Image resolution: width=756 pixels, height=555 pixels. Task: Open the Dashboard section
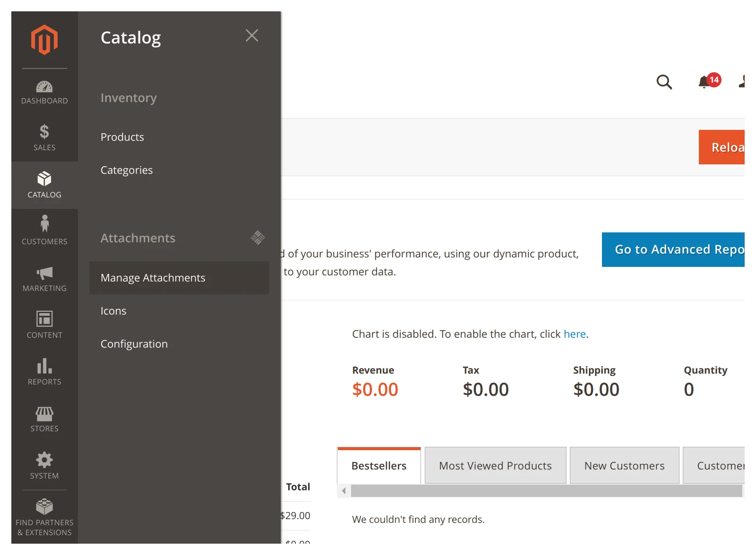pyautogui.click(x=44, y=92)
